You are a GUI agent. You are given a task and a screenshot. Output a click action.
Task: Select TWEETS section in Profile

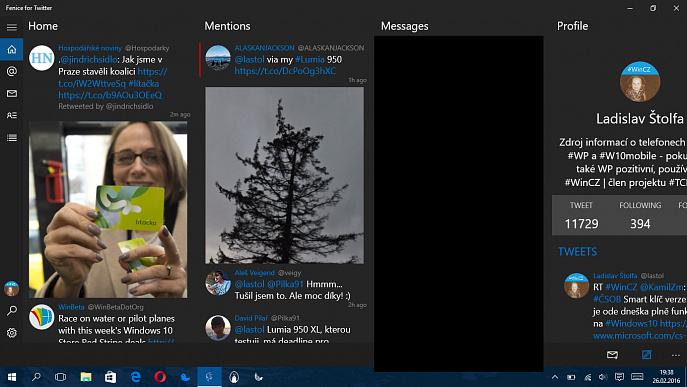pos(577,252)
